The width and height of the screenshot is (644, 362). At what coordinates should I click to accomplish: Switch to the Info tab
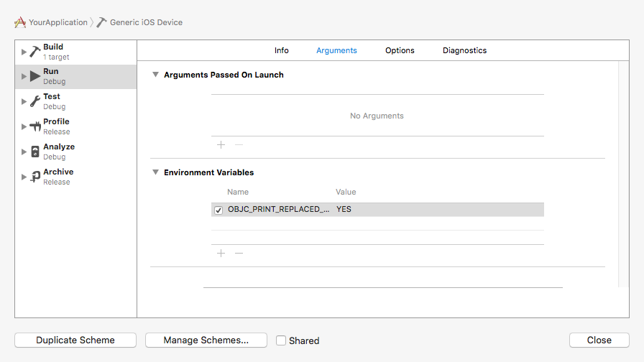pyautogui.click(x=281, y=50)
